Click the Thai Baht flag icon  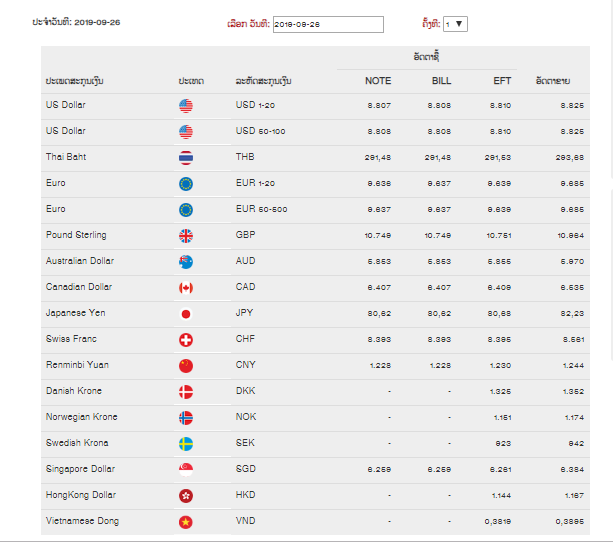pyautogui.click(x=186, y=158)
